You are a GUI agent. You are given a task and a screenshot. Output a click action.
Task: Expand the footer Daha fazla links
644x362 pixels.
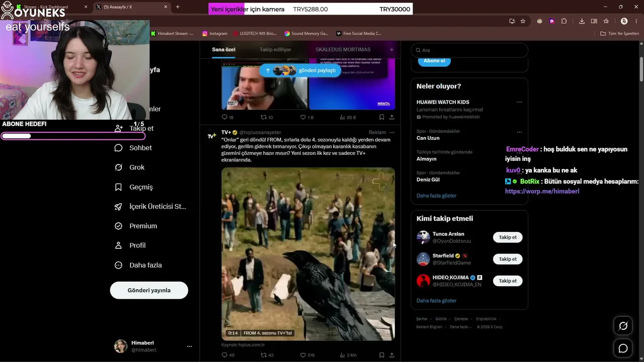tap(460, 327)
